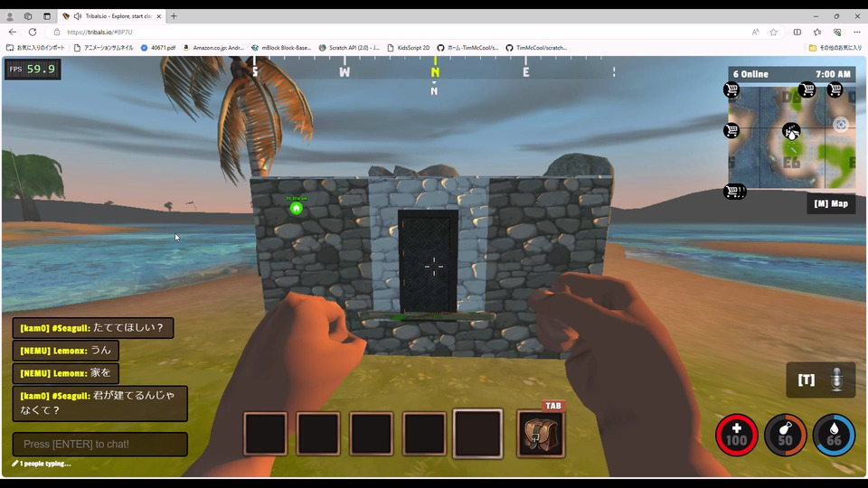Image resolution: width=868 pixels, height=488 pixels.
Task: Open the KidsScript 2D bookmark
Action: point(409,48)
